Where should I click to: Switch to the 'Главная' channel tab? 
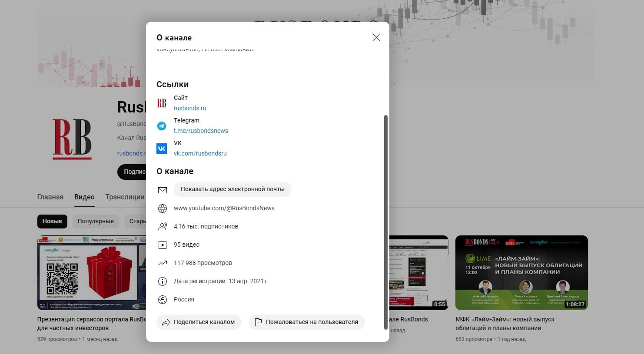tap(50, 197)
